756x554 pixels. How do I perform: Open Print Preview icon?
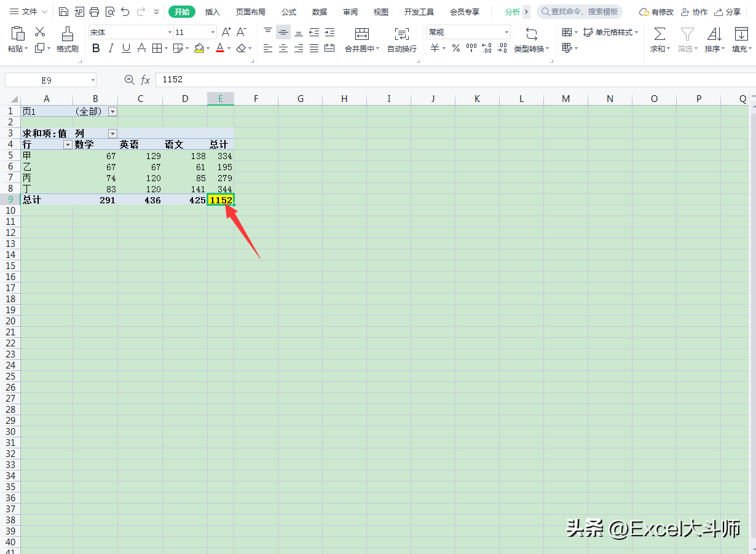pos(109,12)
